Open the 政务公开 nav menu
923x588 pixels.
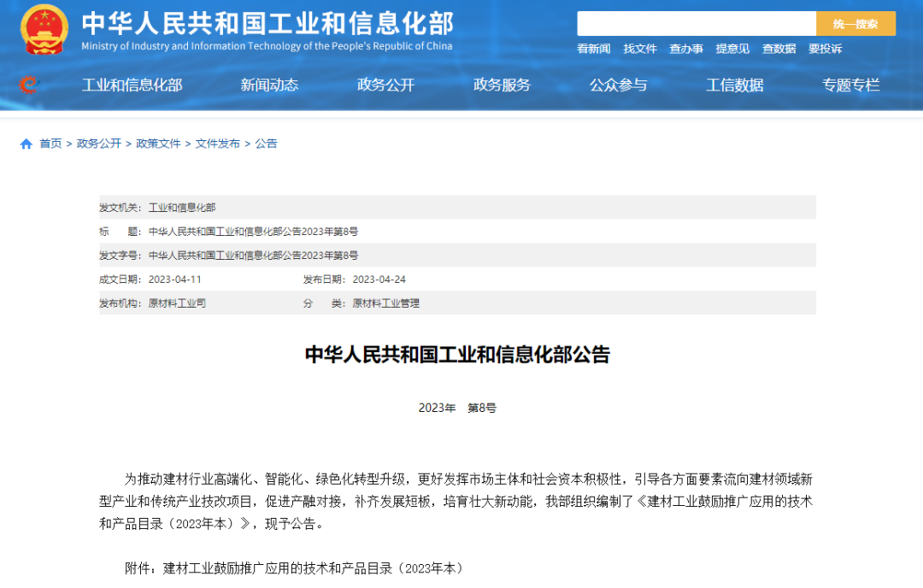(x=386, y=85)
